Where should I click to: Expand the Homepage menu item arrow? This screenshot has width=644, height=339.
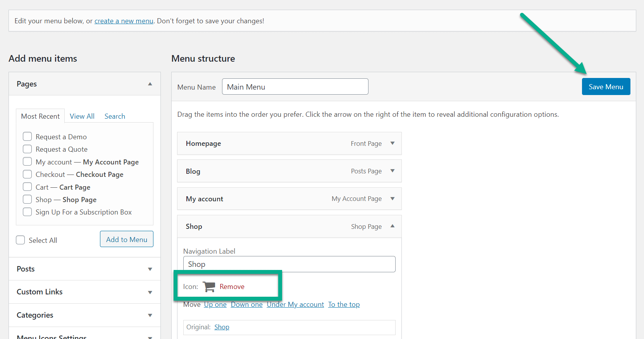pos(392,144)
